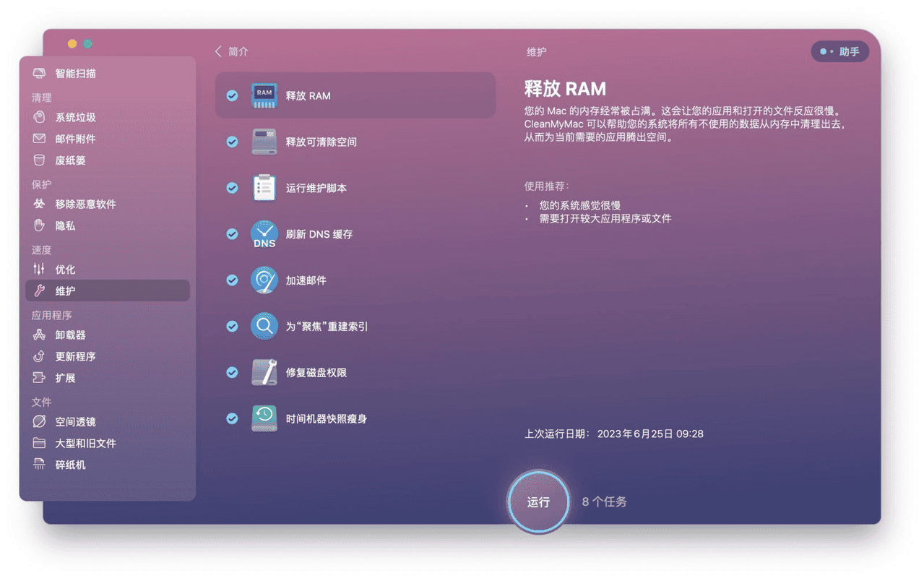Toggle the 刷新 DNS 缓存 checkbox
Image resolution: width=924 pixels, height=581 pixels.
click(232, 234)
